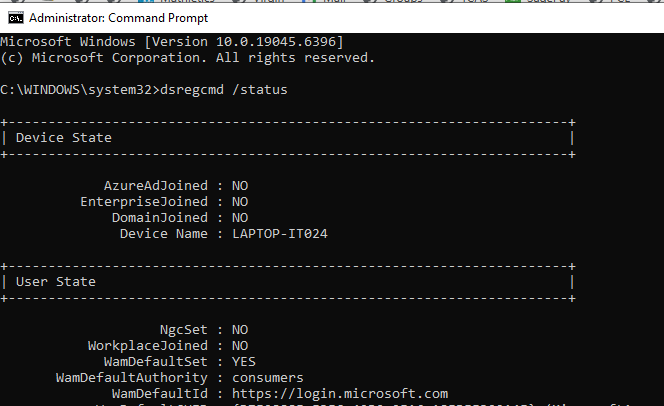Click the WamDefaultSet YES value
664x406 pixels.
(x=243, y=362)
